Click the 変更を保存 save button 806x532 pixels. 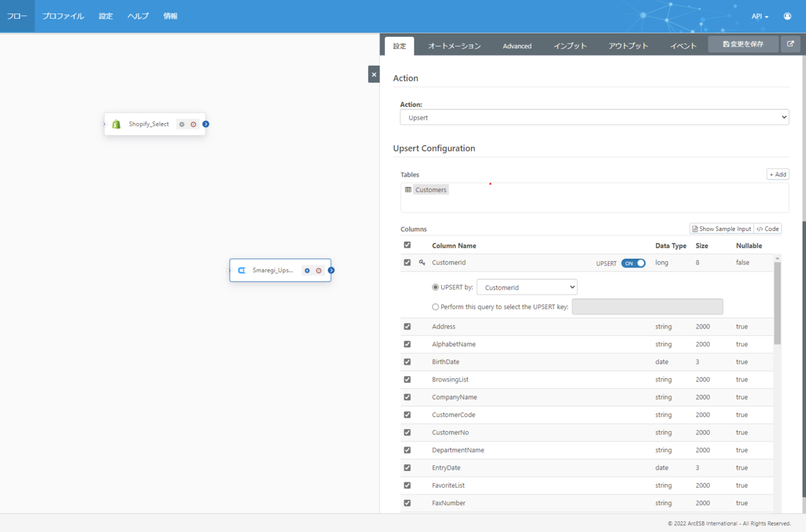(744, 44)
